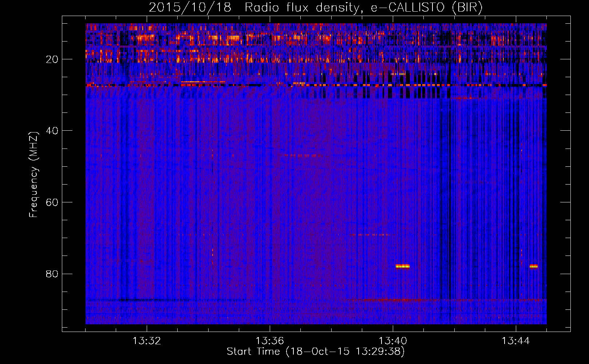
Task: Click the 20 frequency tick label
Action: pos(52,59)
